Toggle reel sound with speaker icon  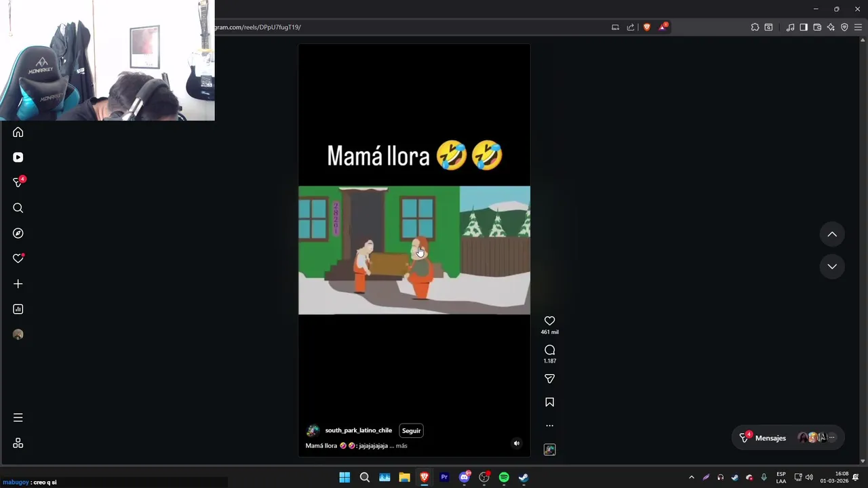click(517, 444)
